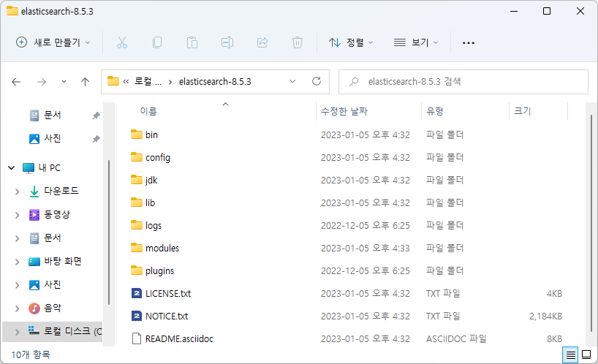Select pinned 문서 in quick access

[x=52, y=115]
